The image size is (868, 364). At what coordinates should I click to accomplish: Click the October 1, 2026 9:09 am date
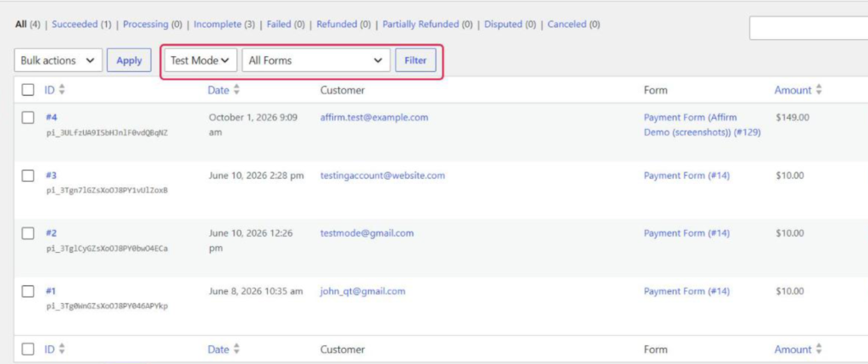253,126
